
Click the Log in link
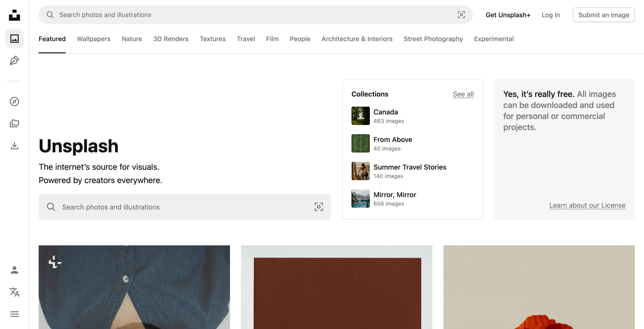tap(551, 15)
